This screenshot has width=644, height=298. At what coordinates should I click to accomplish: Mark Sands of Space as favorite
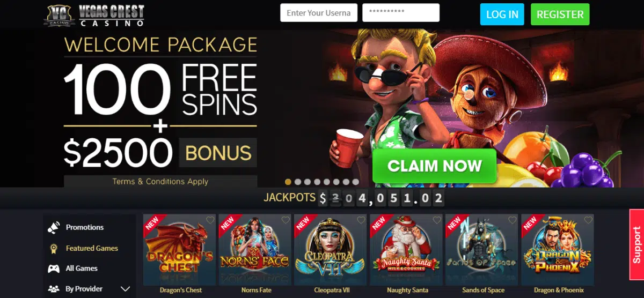pos(513,220)
